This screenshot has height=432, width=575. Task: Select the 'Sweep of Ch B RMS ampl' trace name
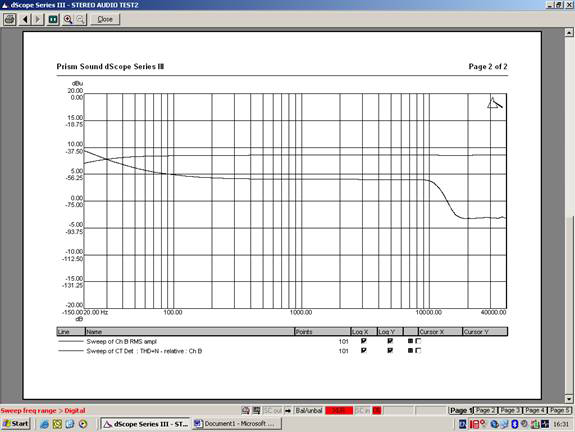[x=121, y=341]
